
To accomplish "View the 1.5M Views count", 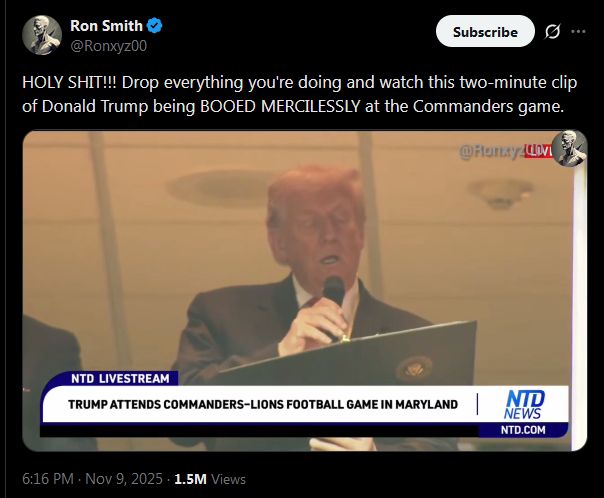I will (x=210, y=479).
